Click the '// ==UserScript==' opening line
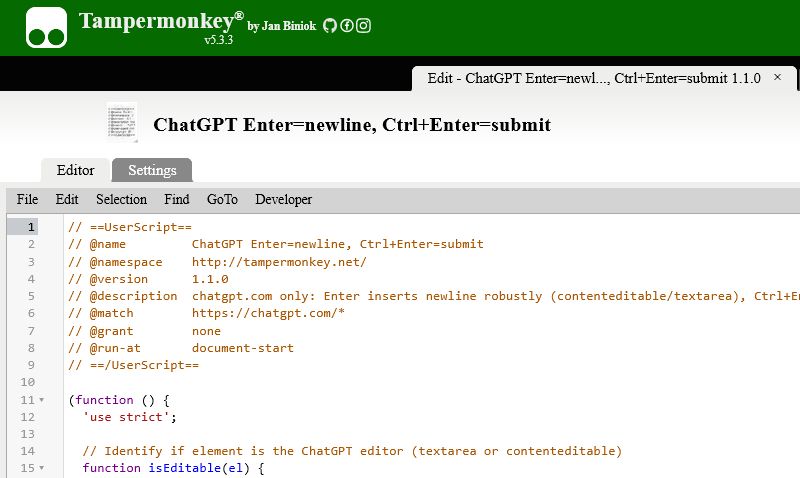The height and width of the screenshot is (478, 800). point(130,227)
